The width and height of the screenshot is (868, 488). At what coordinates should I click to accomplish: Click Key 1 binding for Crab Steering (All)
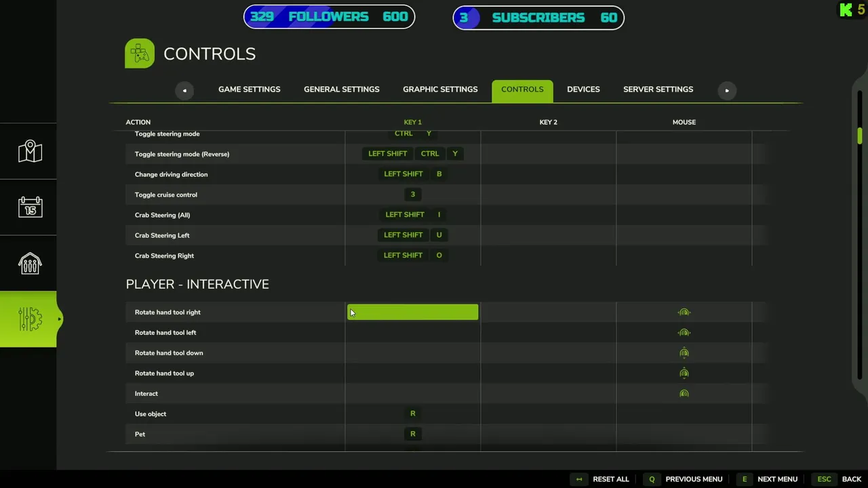(413, 215)
